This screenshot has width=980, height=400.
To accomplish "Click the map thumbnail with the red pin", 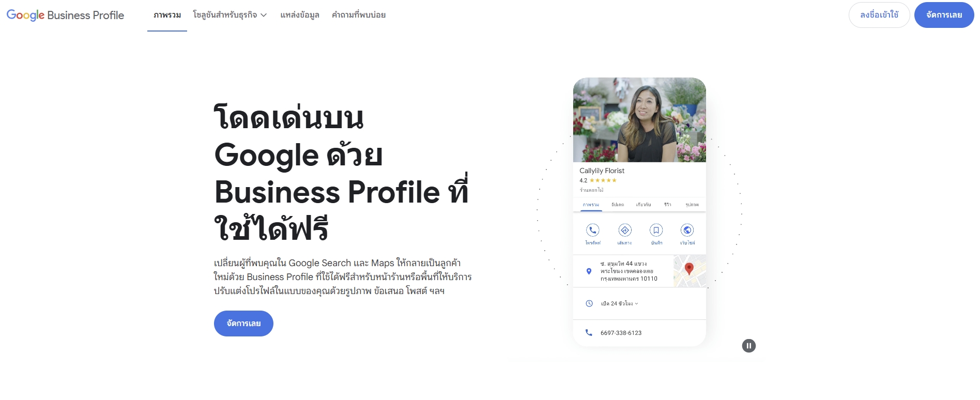I will (690, 271).
